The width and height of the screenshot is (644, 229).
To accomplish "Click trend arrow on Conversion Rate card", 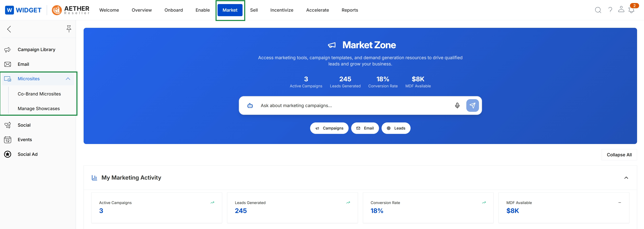I will pos(484,203).
